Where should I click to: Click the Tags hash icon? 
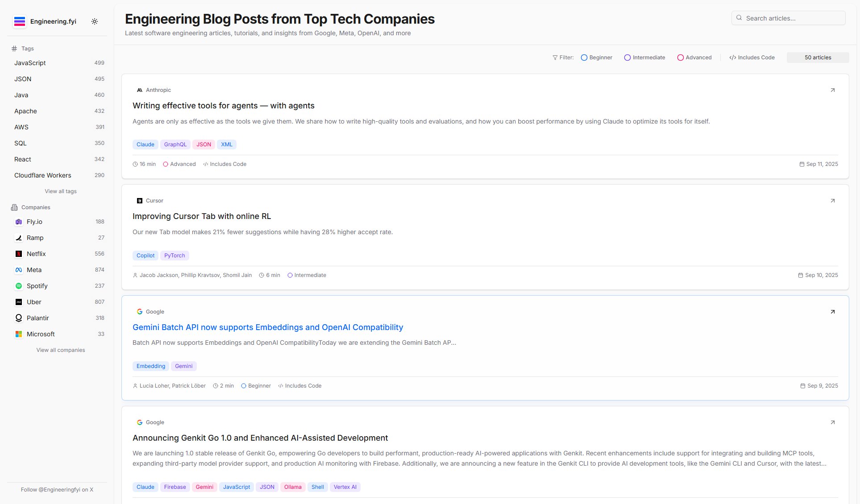tap(14, 49)
